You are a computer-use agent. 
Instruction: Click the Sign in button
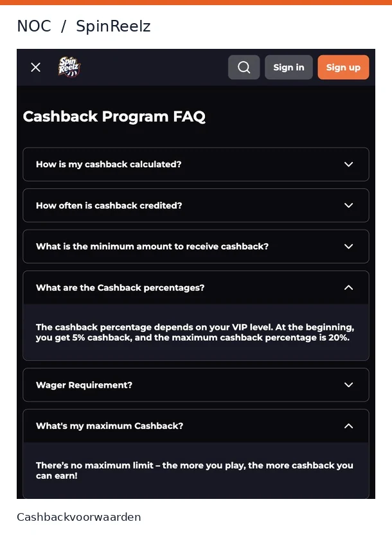coord(289,67)
